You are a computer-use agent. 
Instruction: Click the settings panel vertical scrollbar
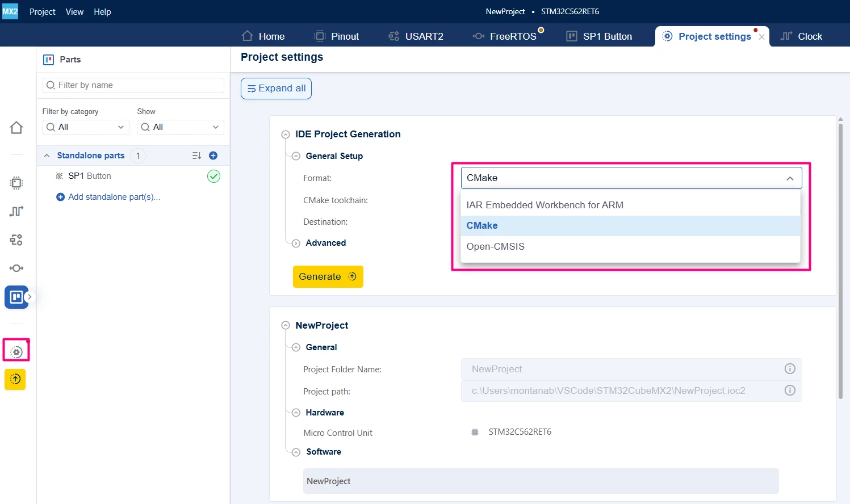(840, 261)
